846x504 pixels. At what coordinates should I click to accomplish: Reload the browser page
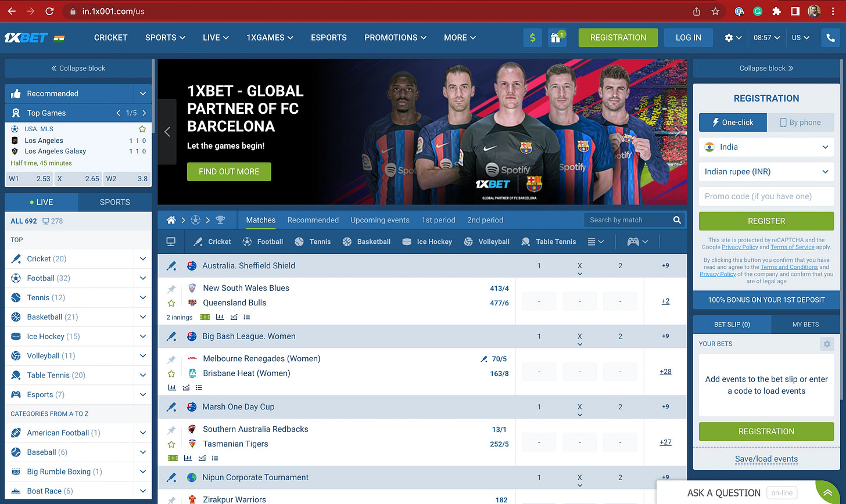50,11
